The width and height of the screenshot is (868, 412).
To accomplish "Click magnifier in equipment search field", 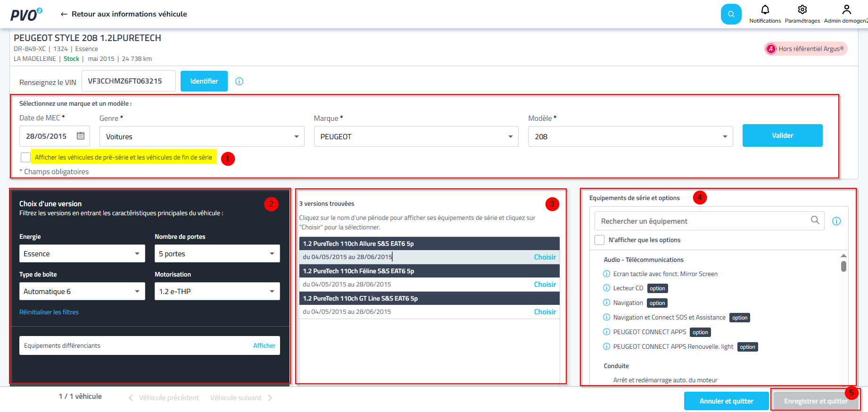I will click(x=815, y=220).
